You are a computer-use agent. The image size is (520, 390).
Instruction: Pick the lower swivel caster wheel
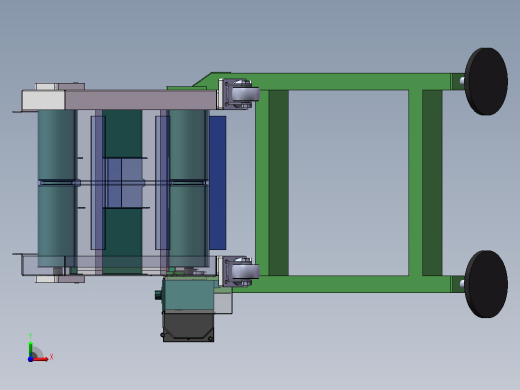[x=246, y=272]
